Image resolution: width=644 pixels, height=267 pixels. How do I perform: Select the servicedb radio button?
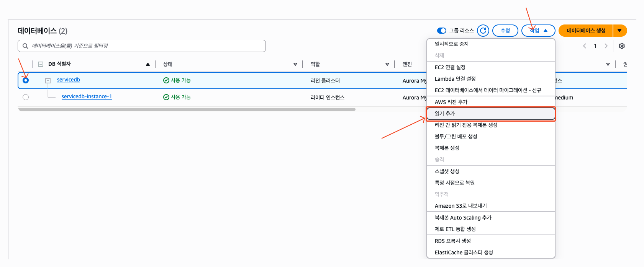coord(26,80)
